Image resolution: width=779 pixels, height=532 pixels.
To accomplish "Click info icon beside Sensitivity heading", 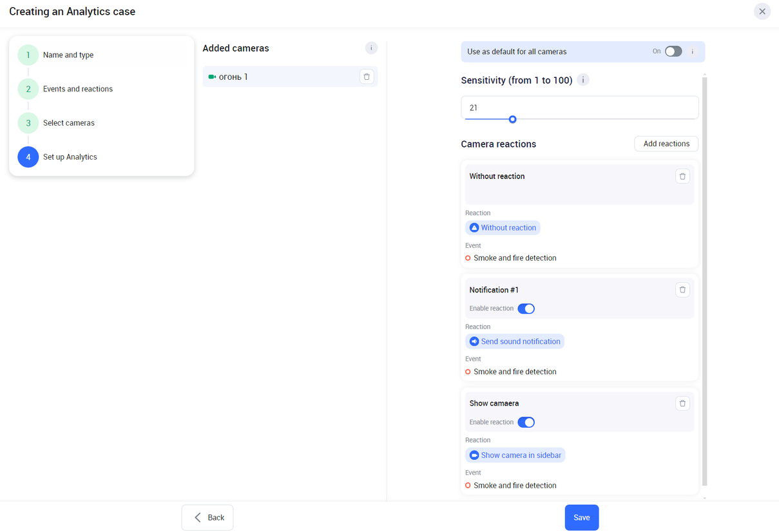I will click(x=583, y=80).
